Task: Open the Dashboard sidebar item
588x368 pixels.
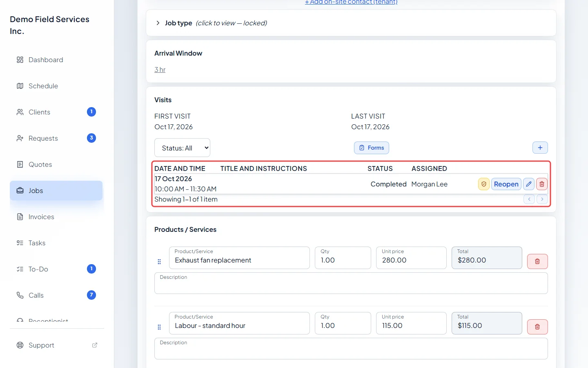Action: coord(56,60)
